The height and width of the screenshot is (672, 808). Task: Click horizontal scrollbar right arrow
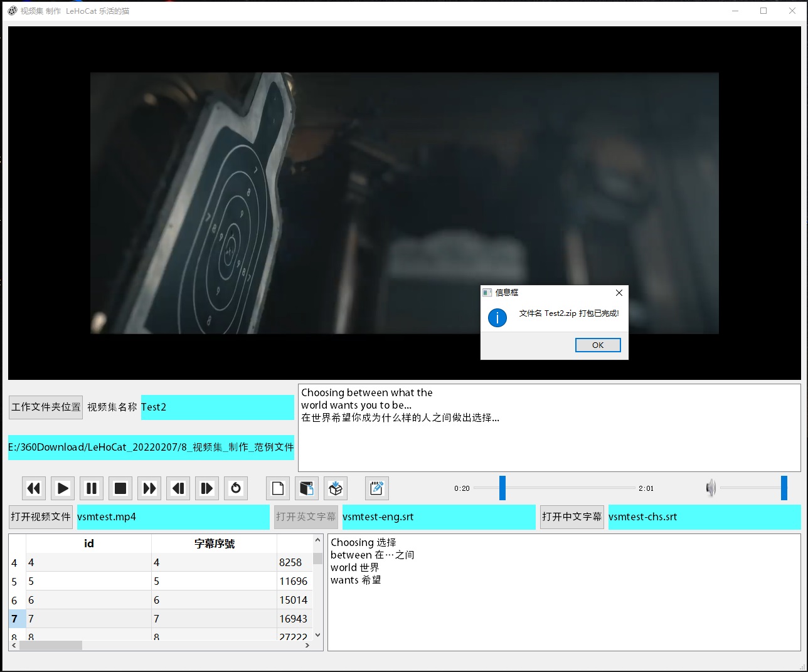(x=307, y=645)
